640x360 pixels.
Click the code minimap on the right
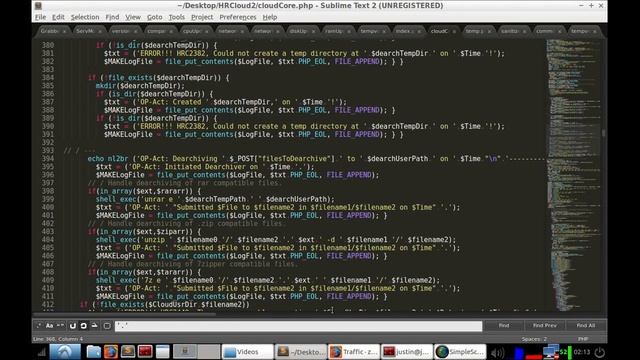(573, 176)
